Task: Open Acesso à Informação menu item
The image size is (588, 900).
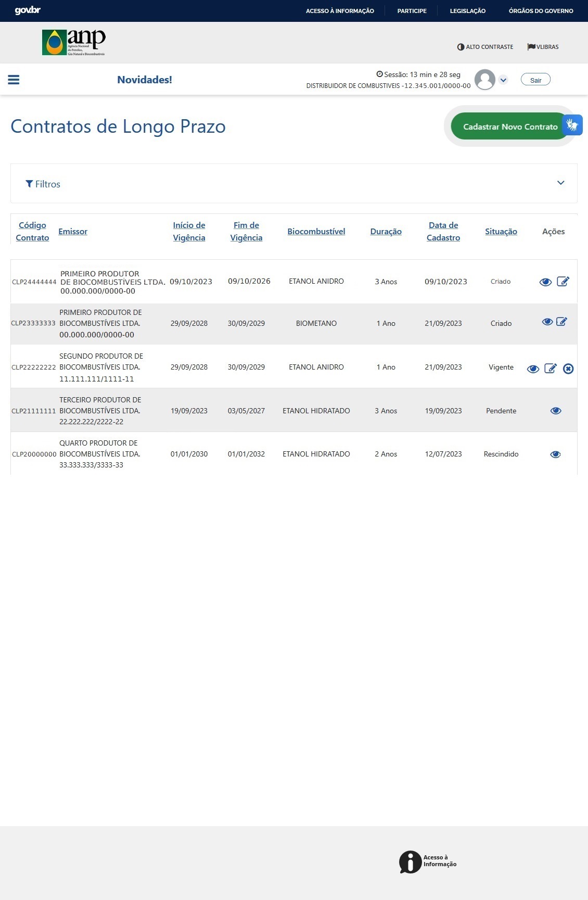Action: tap(340, 11)
